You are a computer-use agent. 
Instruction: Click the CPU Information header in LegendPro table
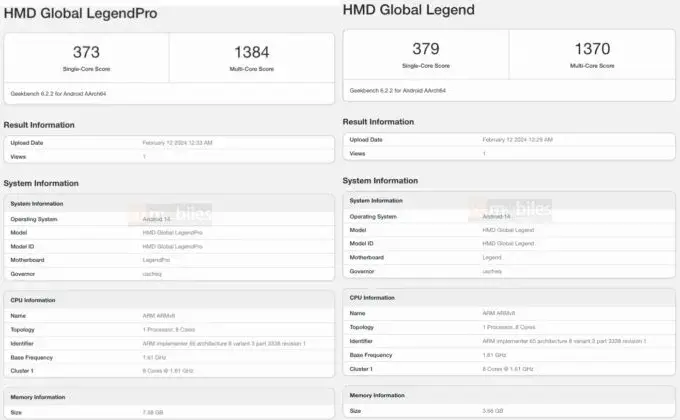[x=34, y=299]
